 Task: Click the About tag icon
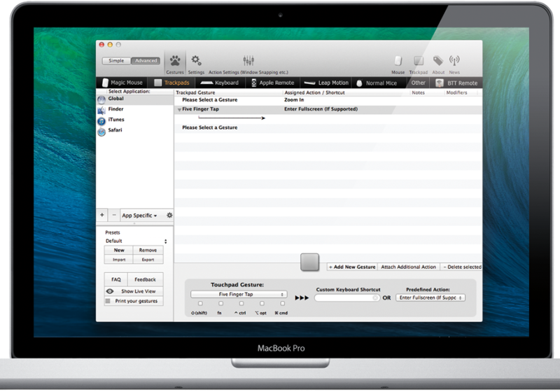pos(438,62)
